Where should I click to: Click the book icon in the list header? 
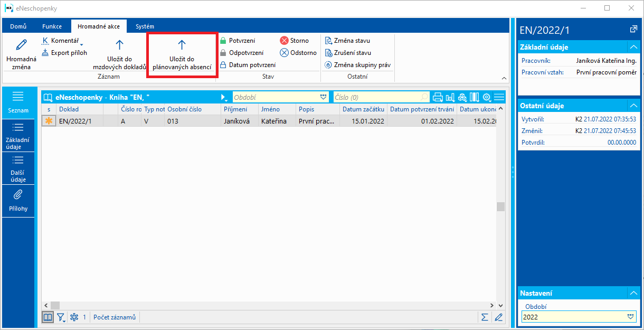pos(48,97)
